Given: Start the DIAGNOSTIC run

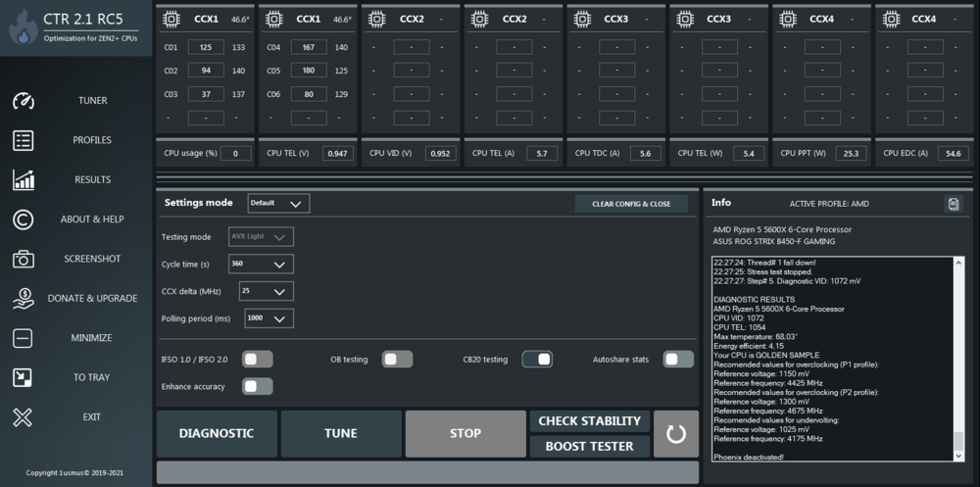Looking at the screenshot, I should [217, 434].
